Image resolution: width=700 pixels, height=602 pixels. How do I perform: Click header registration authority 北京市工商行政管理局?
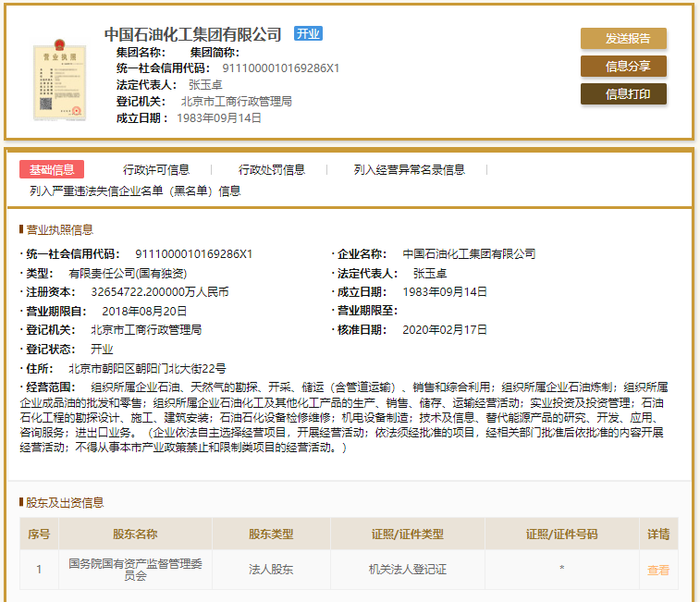pyautogui.click(x=236, y=102)
